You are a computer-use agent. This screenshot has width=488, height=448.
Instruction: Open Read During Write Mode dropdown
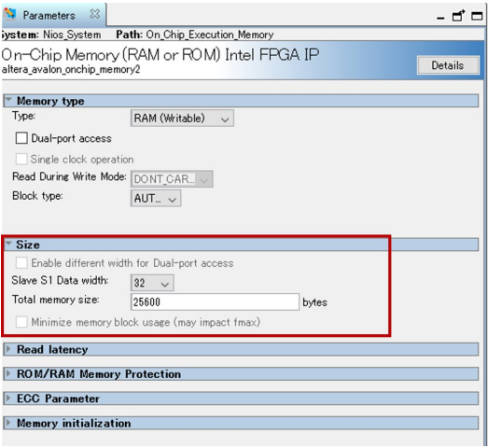172,179
